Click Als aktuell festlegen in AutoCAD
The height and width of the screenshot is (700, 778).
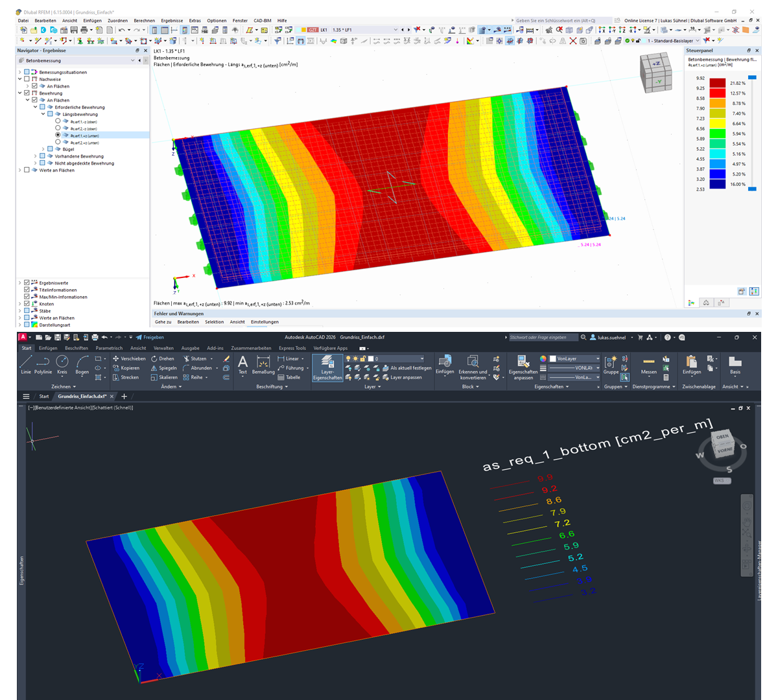point(407,367)
